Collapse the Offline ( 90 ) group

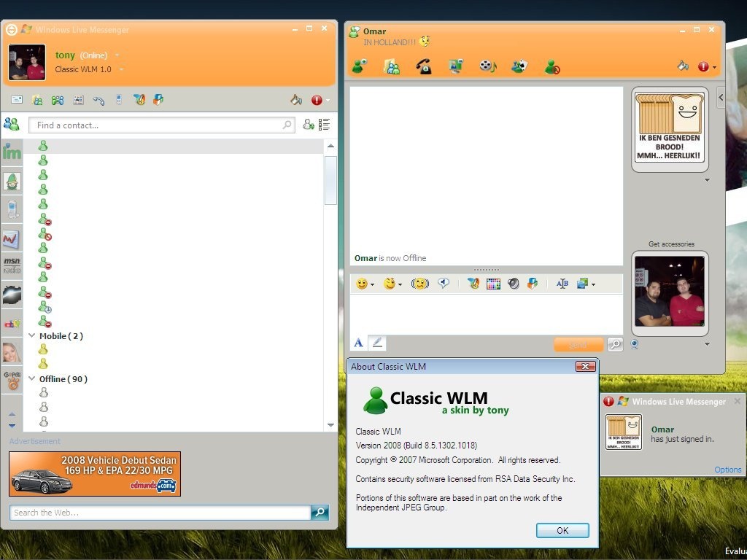[x=32, y=378]
